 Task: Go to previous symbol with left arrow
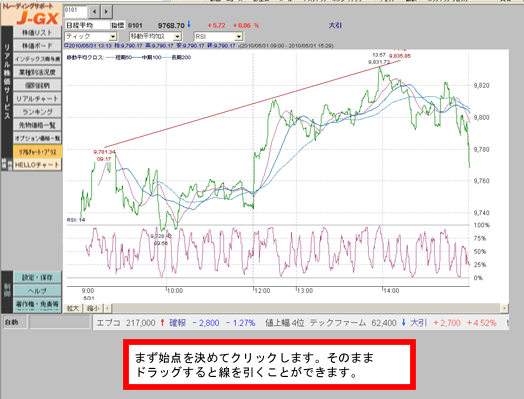pyautogui.click(x=94, y=12)
